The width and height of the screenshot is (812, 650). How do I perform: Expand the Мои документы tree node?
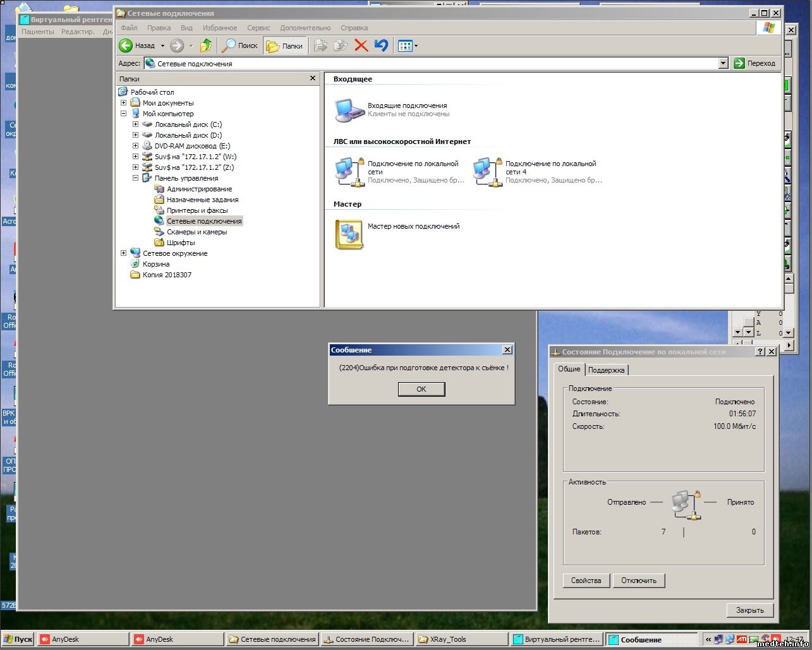pos(124,103)
